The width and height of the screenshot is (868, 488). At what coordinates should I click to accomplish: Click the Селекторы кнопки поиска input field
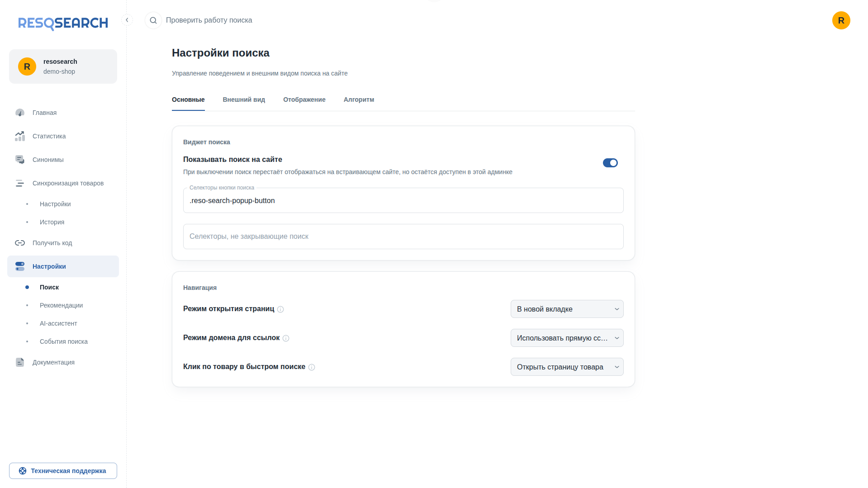[x=403, y=200]
